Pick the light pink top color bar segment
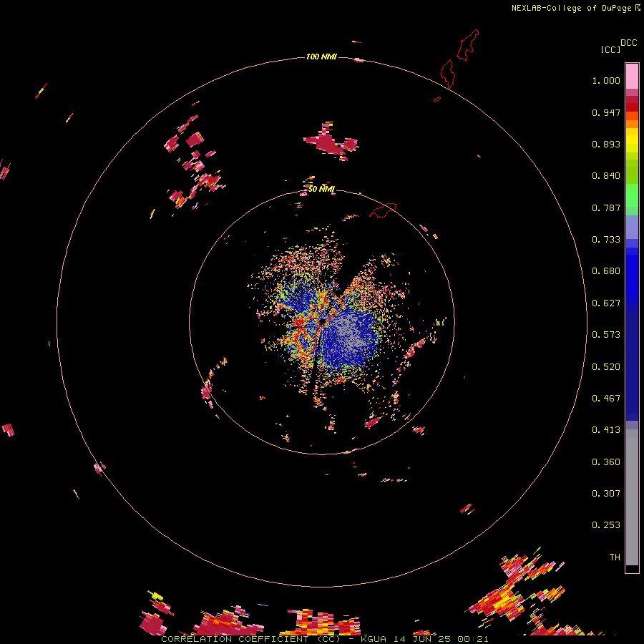This screenshot has height=644, width=644. 632,76
